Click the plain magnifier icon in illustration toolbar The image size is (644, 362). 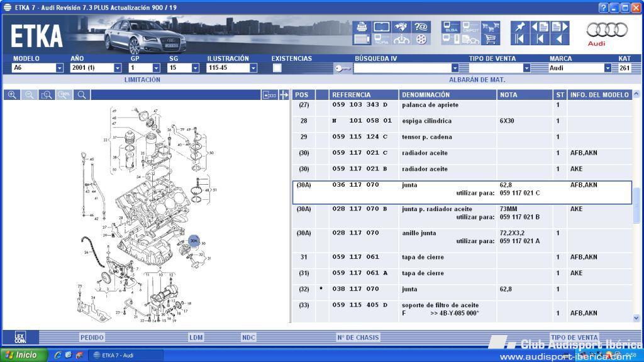pyautogui.click(x=82, y=95)
